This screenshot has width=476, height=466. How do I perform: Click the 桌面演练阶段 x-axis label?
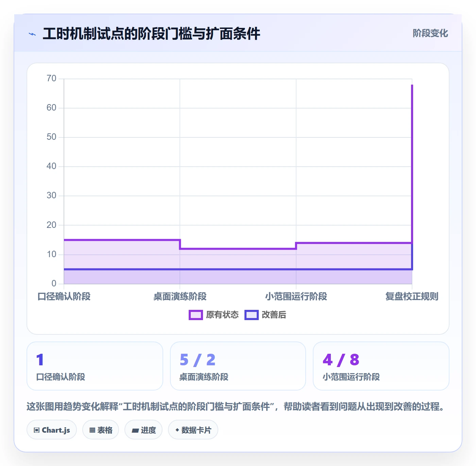point(180,297)
